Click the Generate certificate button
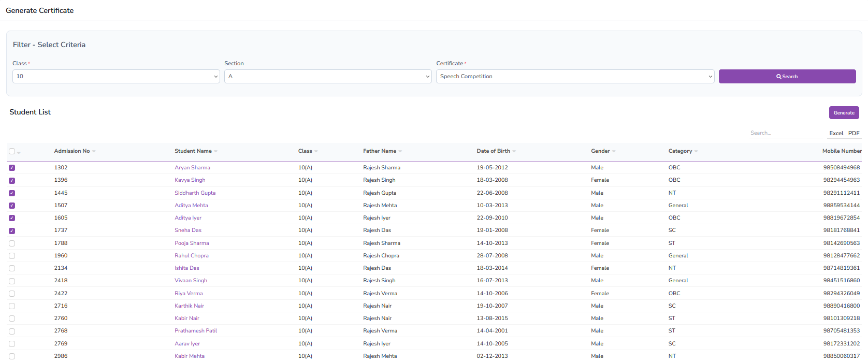Screen dimensions: 868x362 [844, 112]
